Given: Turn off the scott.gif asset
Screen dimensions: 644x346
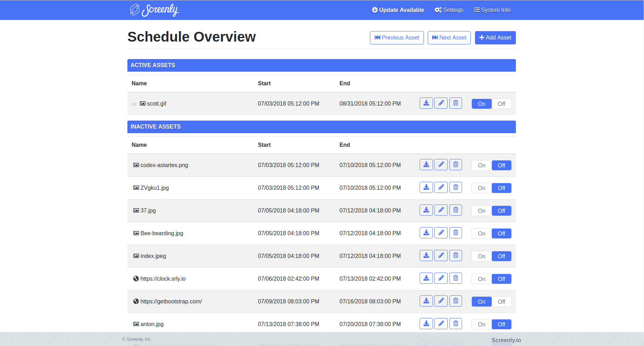Looking at the screenshot, I should pos(501,104).
